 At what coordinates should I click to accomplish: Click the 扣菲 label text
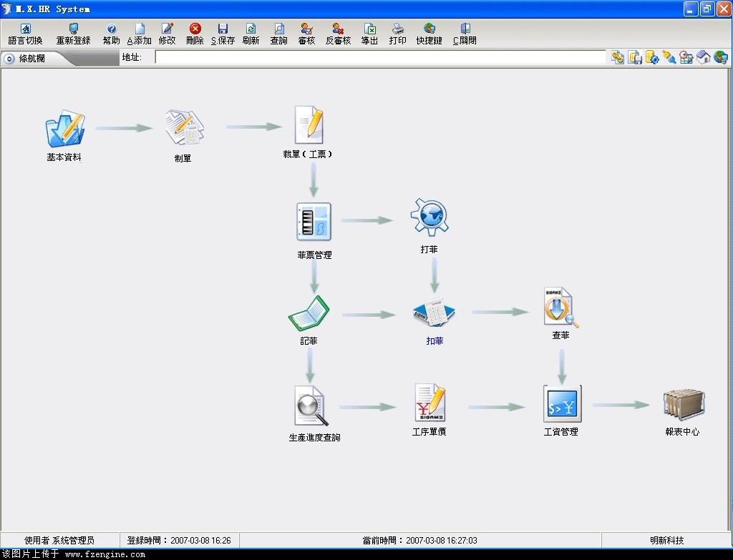[435, 341]
